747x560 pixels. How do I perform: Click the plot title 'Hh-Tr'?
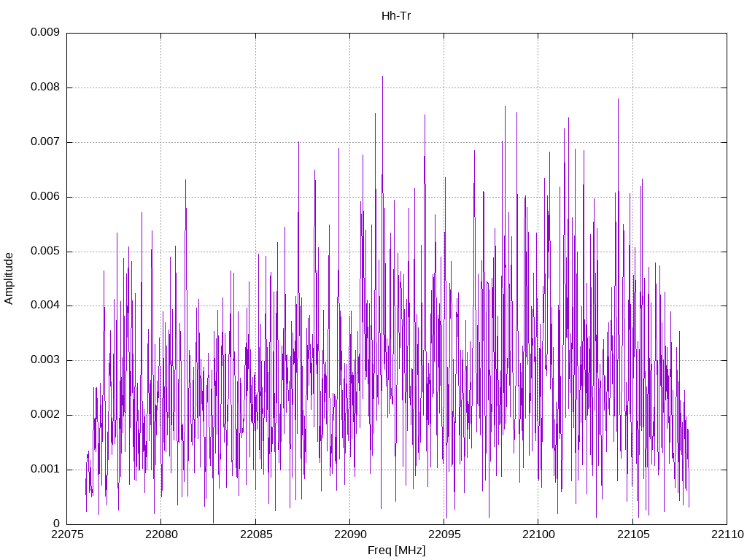pos(396,16)
